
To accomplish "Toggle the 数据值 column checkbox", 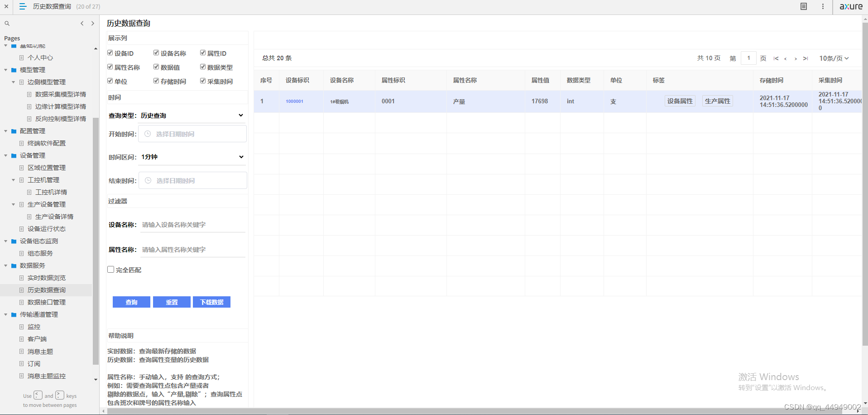I will [x=156, y=67].
